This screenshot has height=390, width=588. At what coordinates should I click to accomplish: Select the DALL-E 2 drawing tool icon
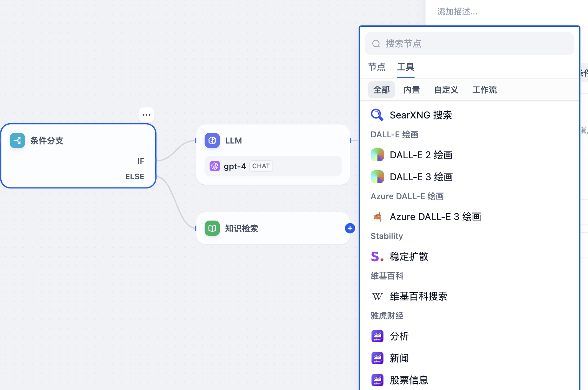click(377, 155)
